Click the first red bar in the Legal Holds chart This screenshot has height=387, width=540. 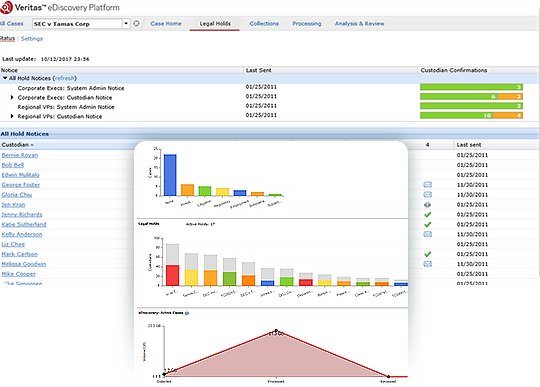(173, 275)
